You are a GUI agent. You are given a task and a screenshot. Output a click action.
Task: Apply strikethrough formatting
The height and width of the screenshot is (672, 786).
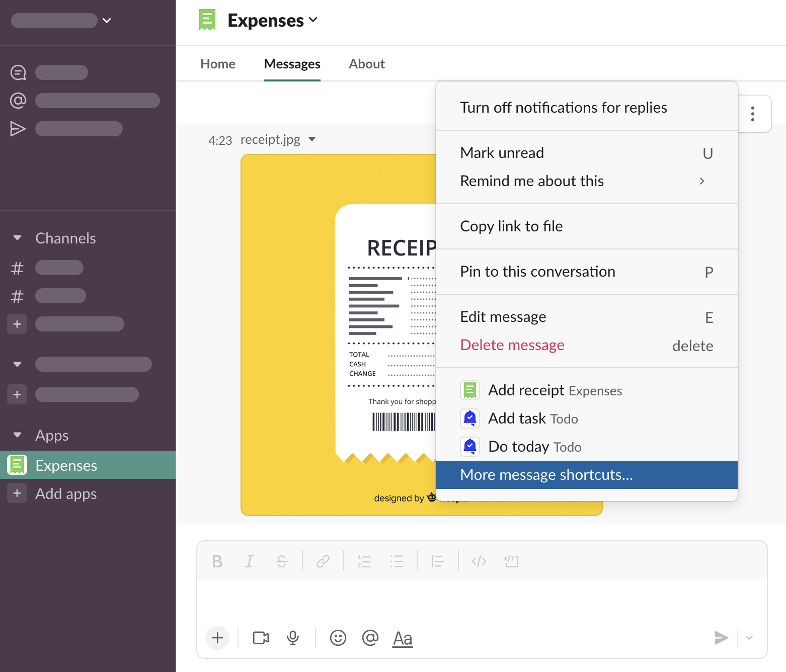(282, 561)
